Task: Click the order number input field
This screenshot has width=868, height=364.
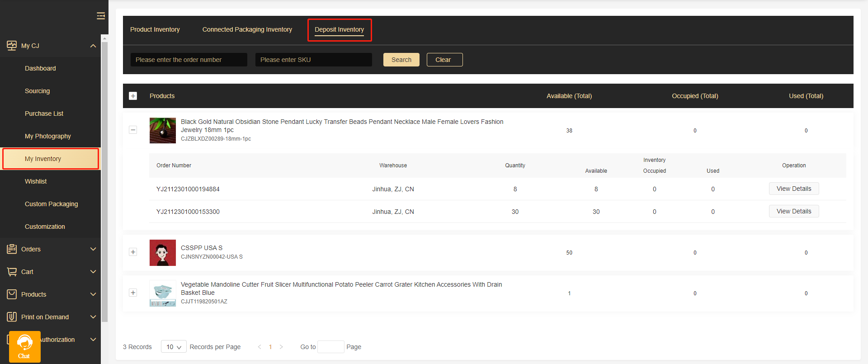Action: click(x=189, y=60)
